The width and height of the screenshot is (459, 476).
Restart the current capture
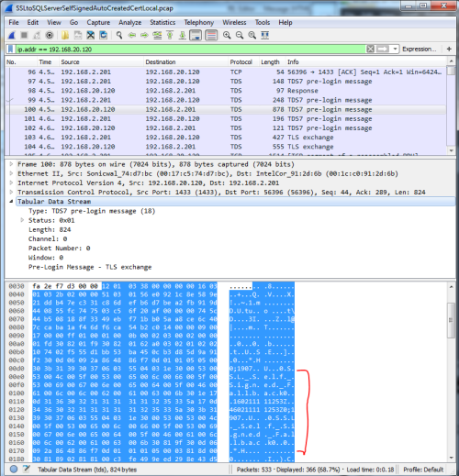(37, 35)
